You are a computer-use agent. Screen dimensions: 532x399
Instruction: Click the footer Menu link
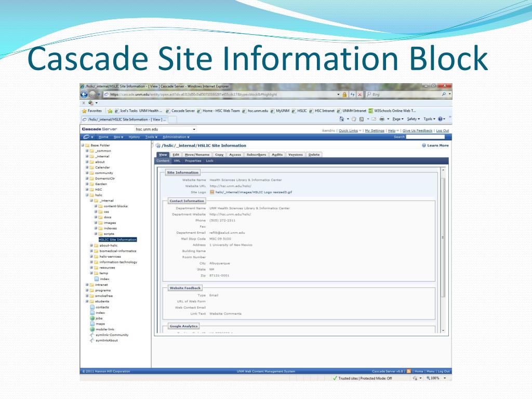[430, 371]
